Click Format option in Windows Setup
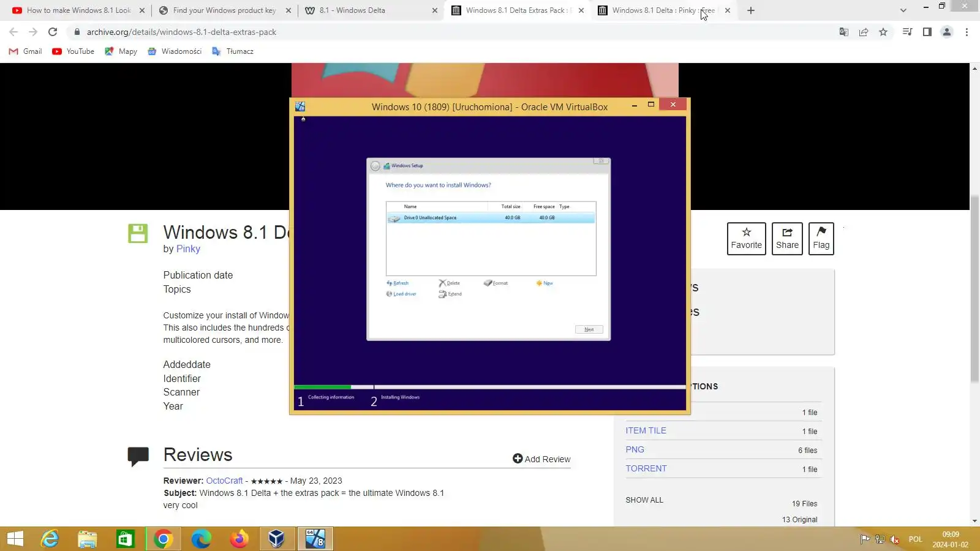Image resolution: width=980 pixels, height=551 pixels. click(x=496, y=283)
